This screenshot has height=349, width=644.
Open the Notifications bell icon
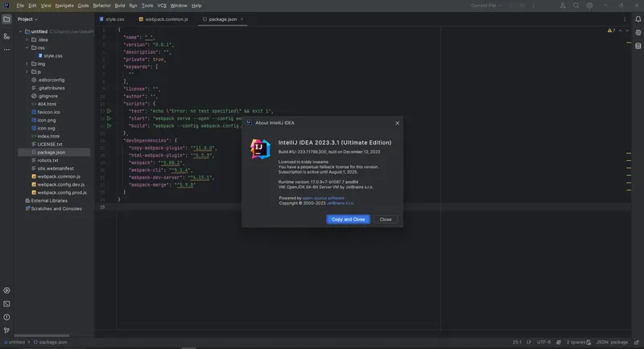click(638, 19)
